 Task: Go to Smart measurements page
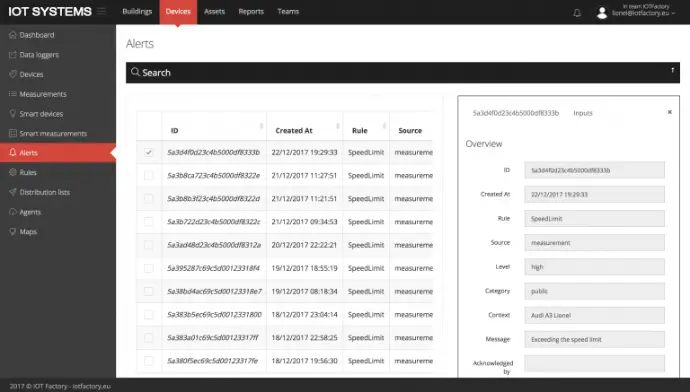point(53,133)
